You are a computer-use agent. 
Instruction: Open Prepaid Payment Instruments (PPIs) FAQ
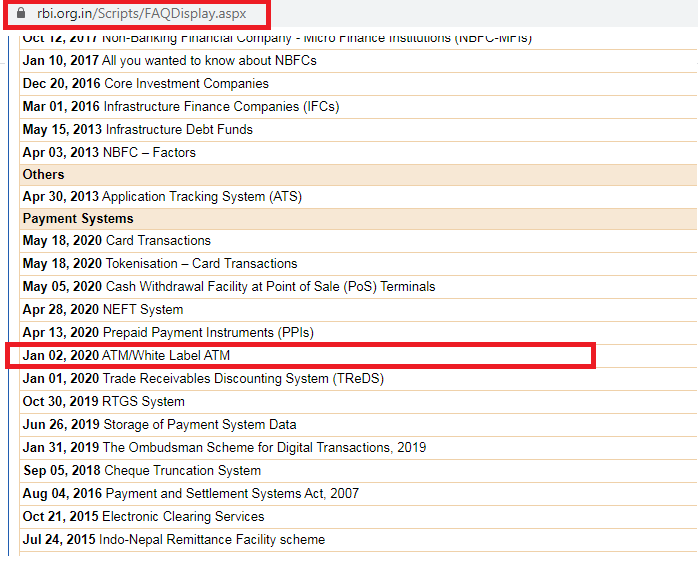pos(208,333)
